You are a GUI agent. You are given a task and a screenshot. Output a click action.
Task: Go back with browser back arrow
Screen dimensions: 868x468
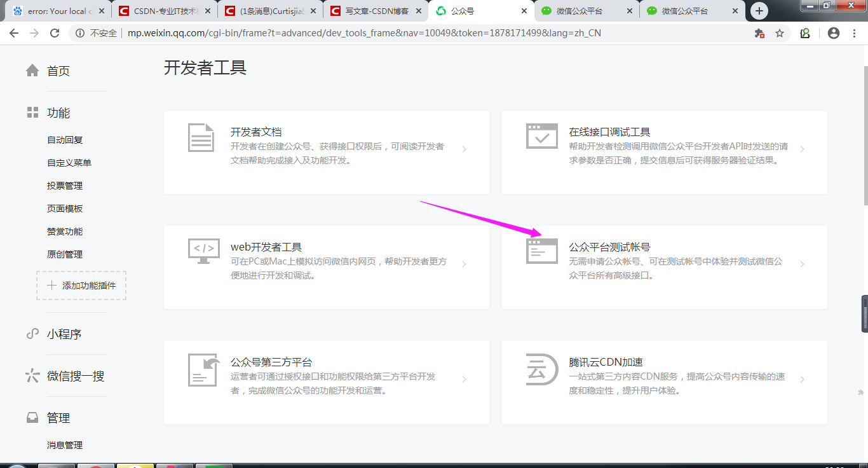point(14,33)
